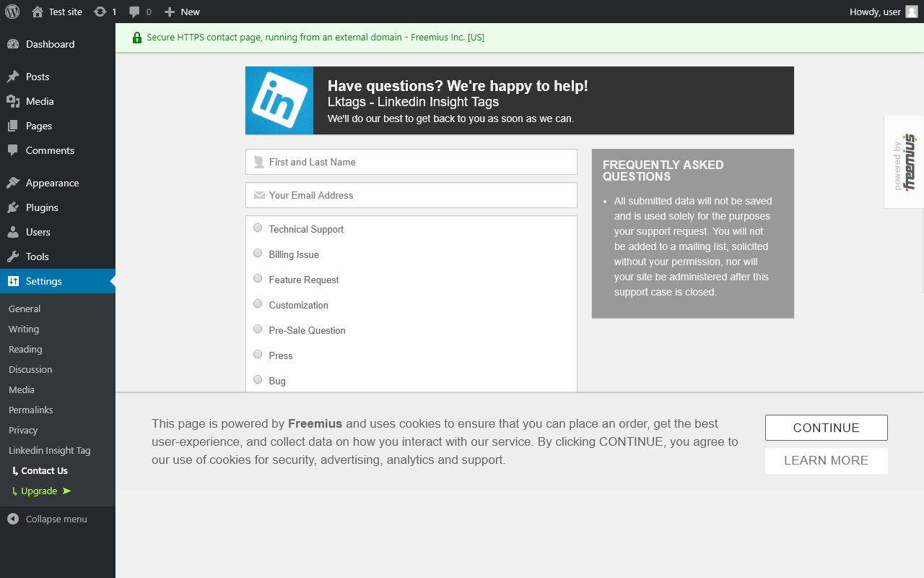The height and width of the screenshot is (578, 924).
Task: Open the Permalinks settings submenu
Action: [31, 410]
